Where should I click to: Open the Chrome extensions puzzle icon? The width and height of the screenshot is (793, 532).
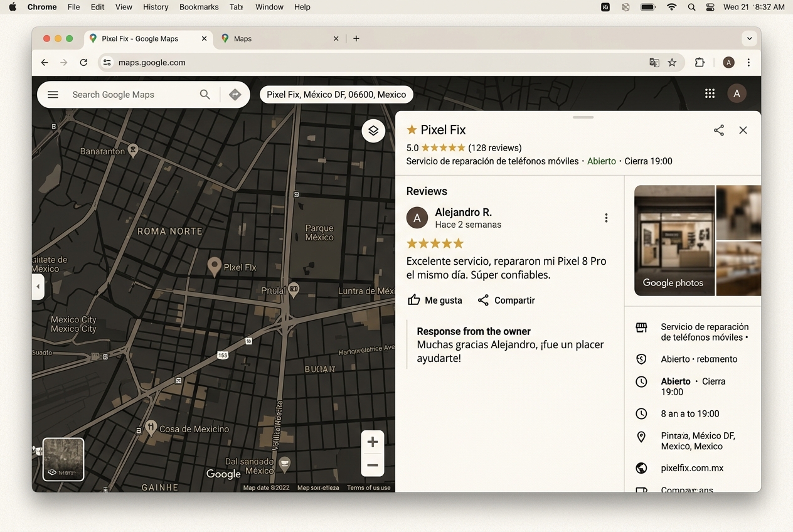pyautogui.click(x=700, y=62)
